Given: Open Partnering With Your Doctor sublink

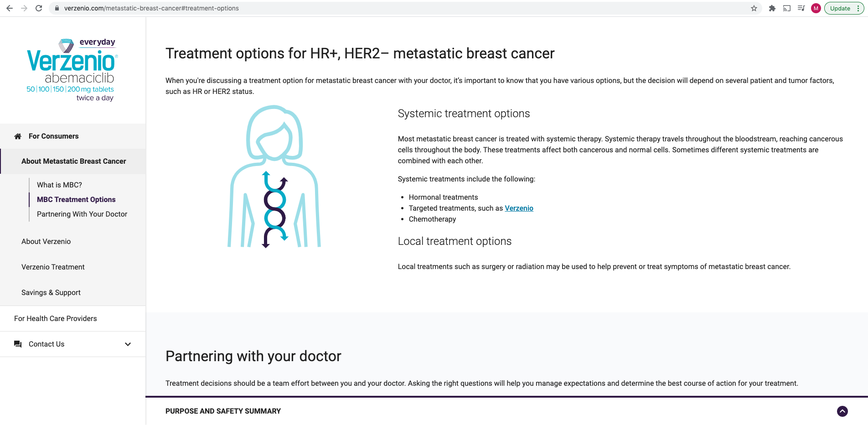Looking at the screenshot, I should tap(82, 214).
